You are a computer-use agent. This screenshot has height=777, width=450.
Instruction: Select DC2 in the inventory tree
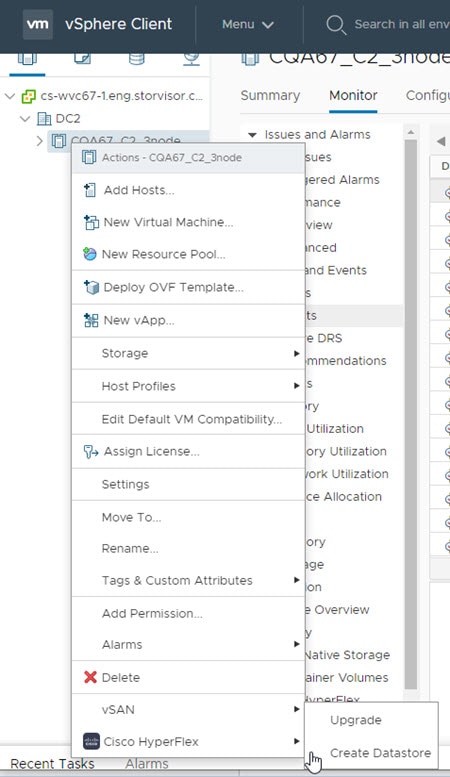(x=68, y=118)
